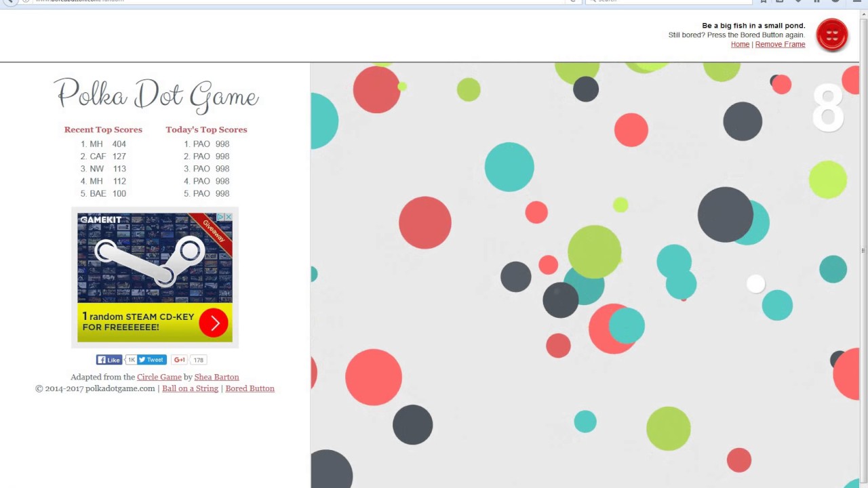Click the score number 8 in game
This screenshot has height=488, width=868.
pos(828,107)
